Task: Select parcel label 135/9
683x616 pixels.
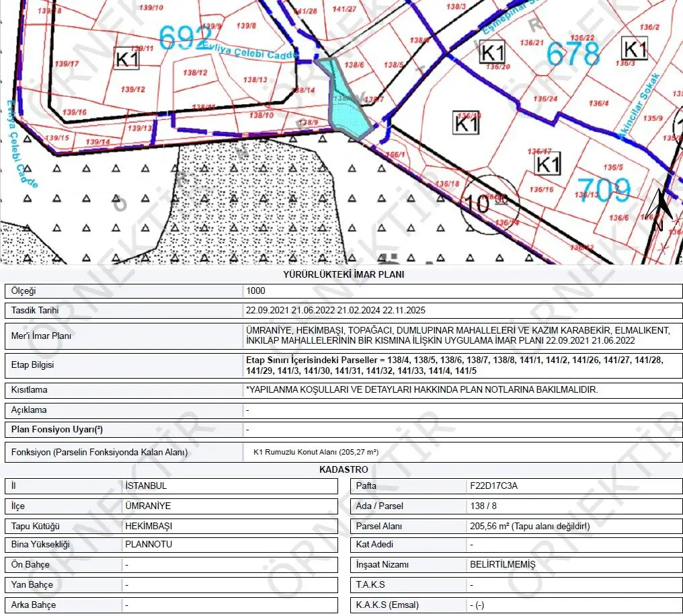Action: coord(653,118)
